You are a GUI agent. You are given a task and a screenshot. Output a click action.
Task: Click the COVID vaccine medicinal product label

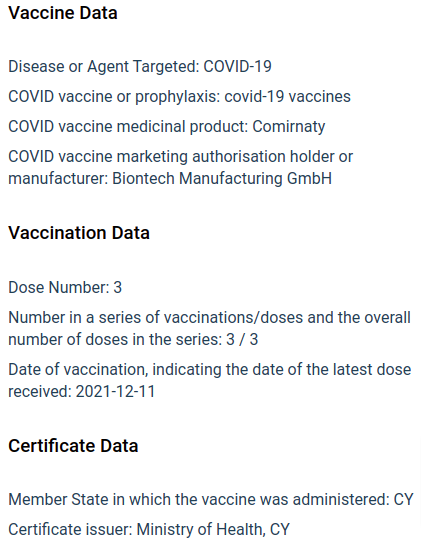128,127
